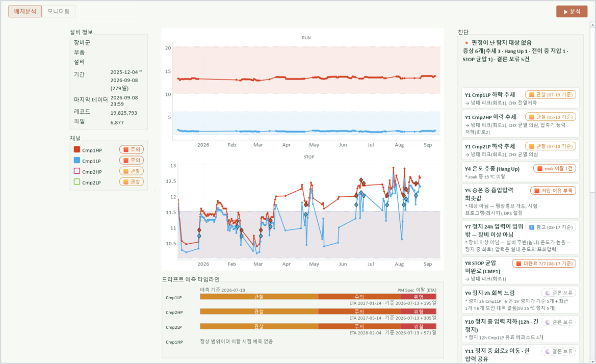Click 저압 여유 부족 badge on Y5
The image size is (596, 364).
(x=553, y=190)
